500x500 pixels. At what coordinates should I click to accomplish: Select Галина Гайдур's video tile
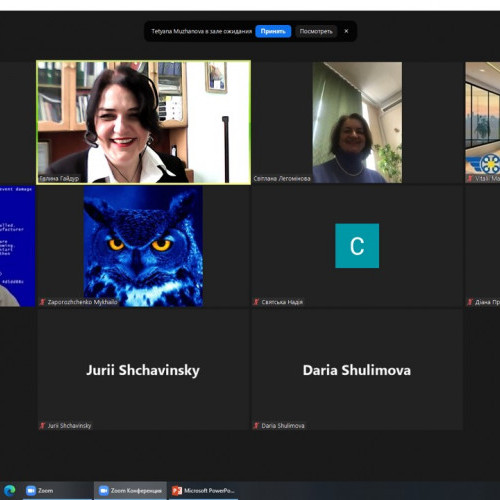143,122
